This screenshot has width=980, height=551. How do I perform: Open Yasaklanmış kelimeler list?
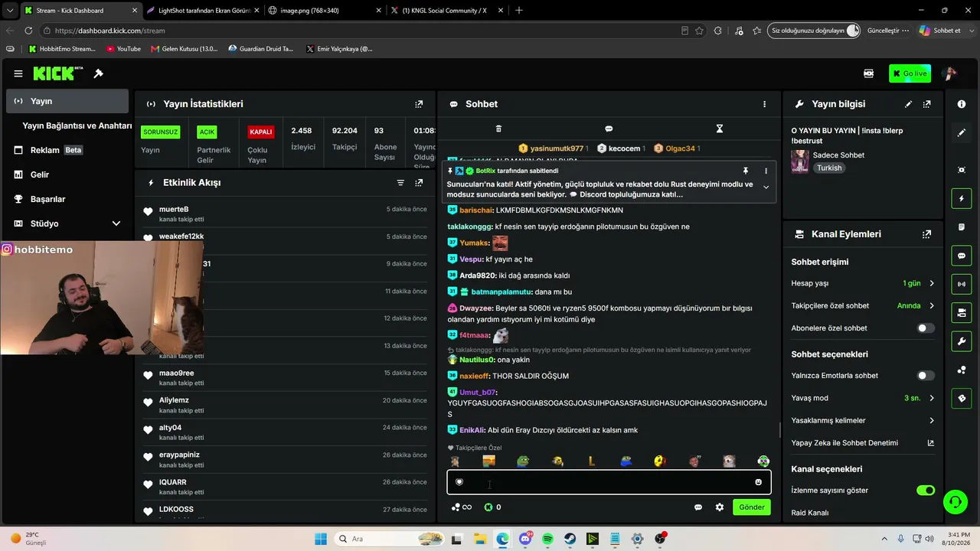[x=863, y=420]
